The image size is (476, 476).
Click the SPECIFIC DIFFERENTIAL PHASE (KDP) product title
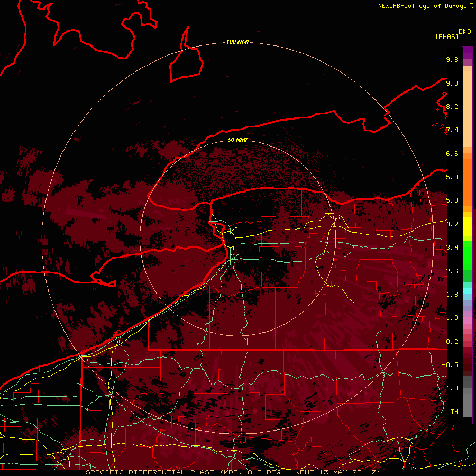point(166,472)
